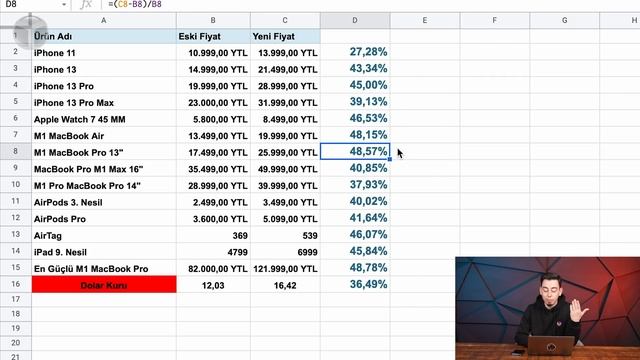
Task: Select column F header
Action: pos(494,20)
